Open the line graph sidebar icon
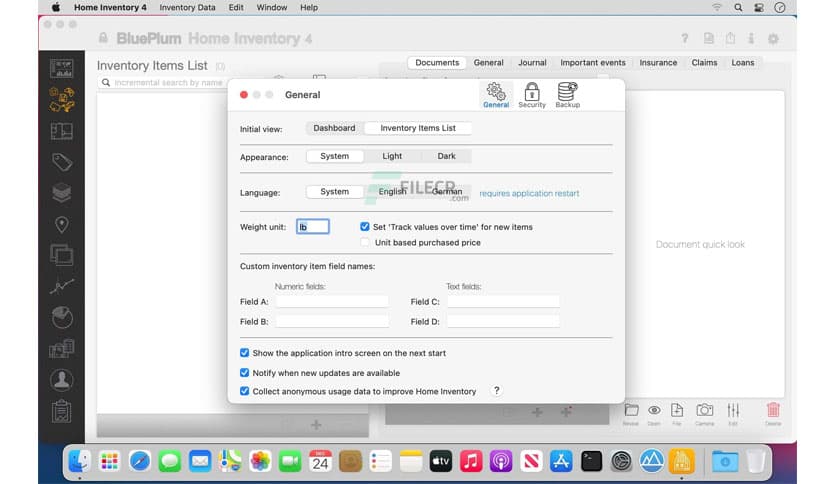 (x=62, y=286)
